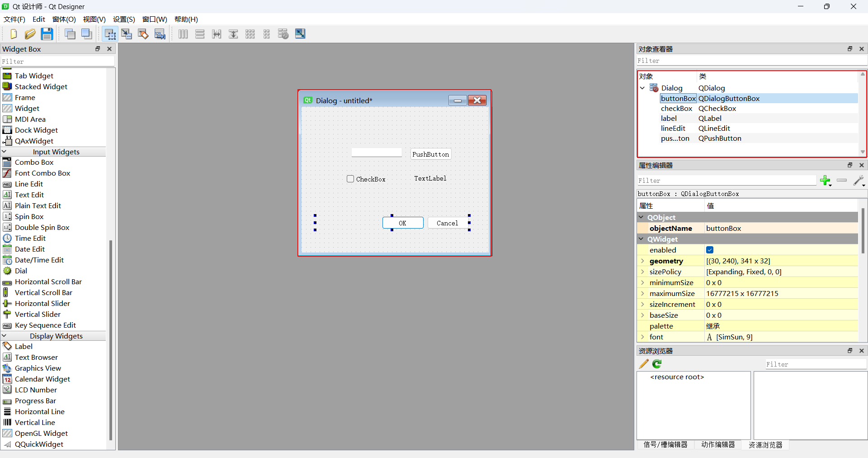Screen dimensions: 868x458
Task: Activate Edit Buddies mode in toolbar
Action: (x=143, y=34)
